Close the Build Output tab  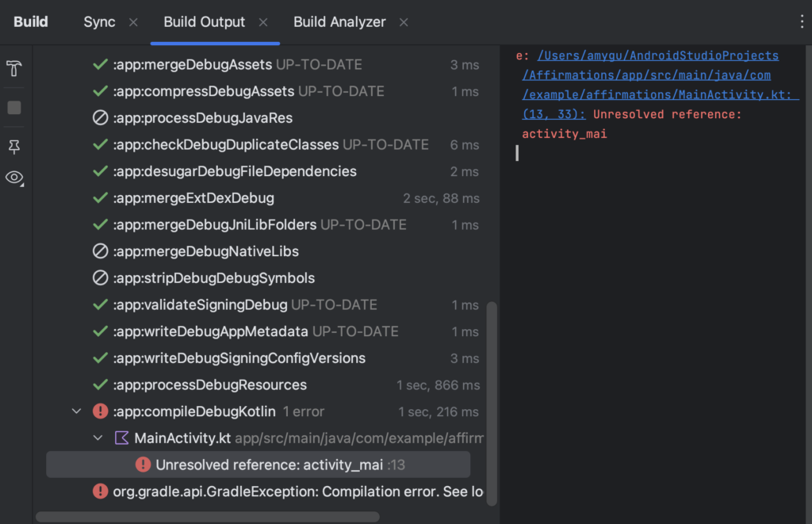(x=263, y=22)
